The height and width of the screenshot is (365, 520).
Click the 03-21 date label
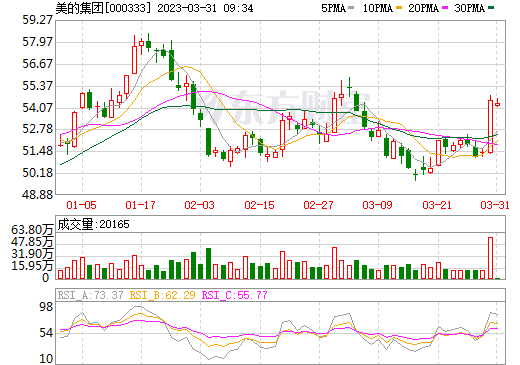coord(437,205)
